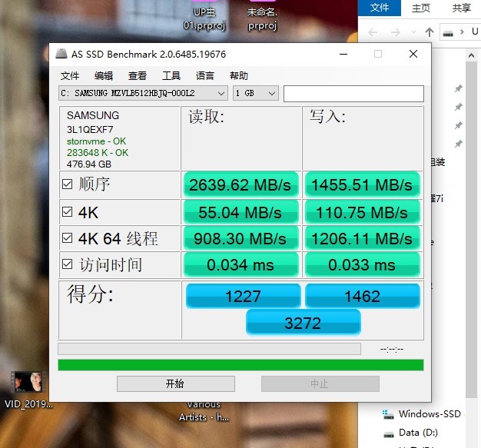Viewport: 481px width, 448px height.
Task: Toggle the 4K test checkbox
Action: coord(67,212)
